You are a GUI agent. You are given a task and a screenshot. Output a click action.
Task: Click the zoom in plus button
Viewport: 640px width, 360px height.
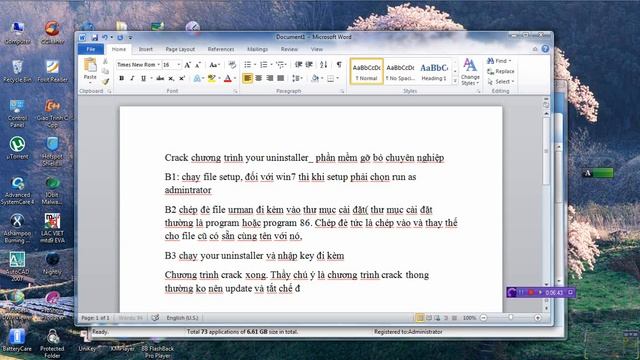(538, 318)
